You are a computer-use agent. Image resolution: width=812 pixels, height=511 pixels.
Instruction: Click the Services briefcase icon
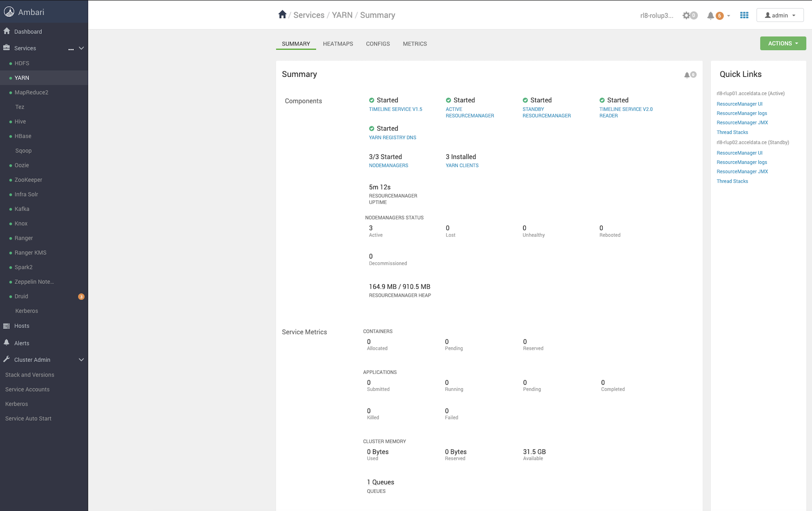6,48
